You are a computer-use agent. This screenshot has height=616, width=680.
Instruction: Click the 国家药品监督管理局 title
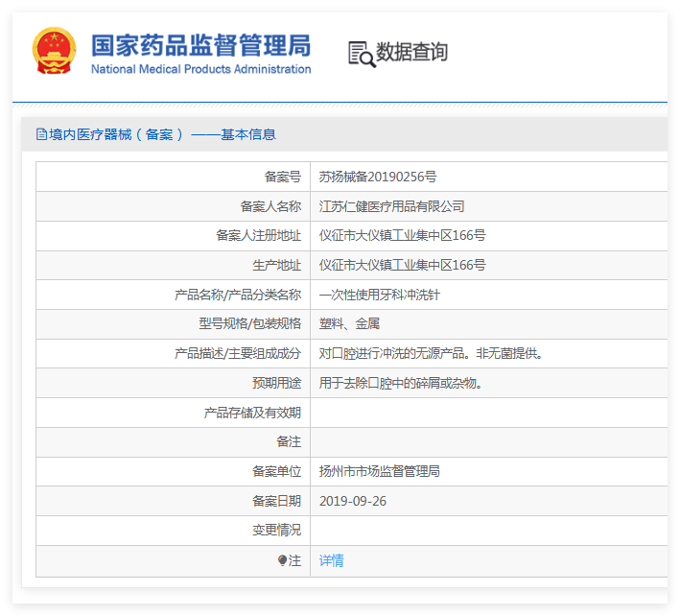pyautogui.click(x=200, y=44)
